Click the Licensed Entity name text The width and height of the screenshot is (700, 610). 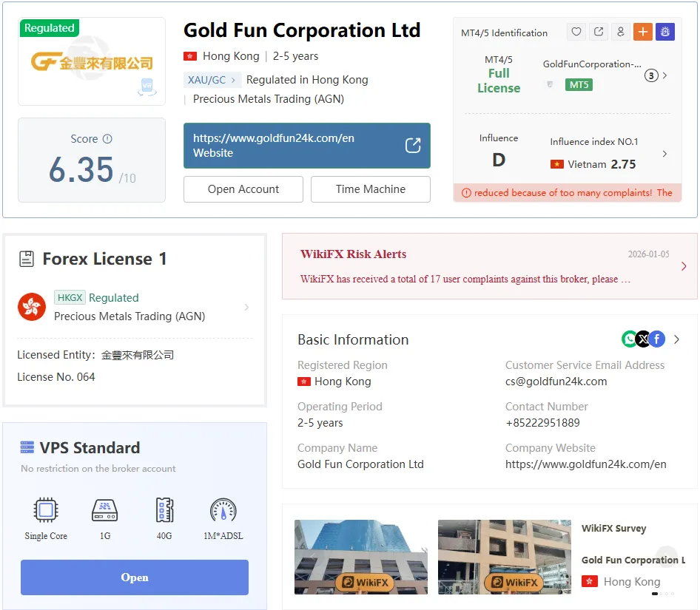[138, 355]
